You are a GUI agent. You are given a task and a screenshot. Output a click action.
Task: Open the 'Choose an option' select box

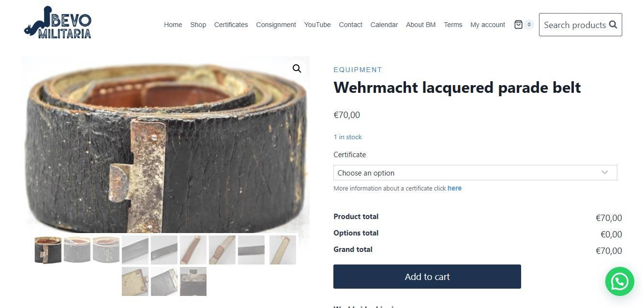475,173
